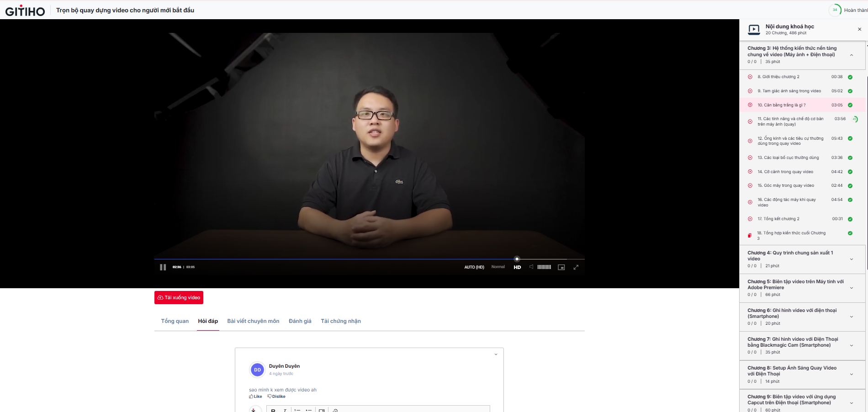Click progress indicator for lesson 11
Image resolution: width=868 pixels, height=412 pixels.
(x=855, y=119)
